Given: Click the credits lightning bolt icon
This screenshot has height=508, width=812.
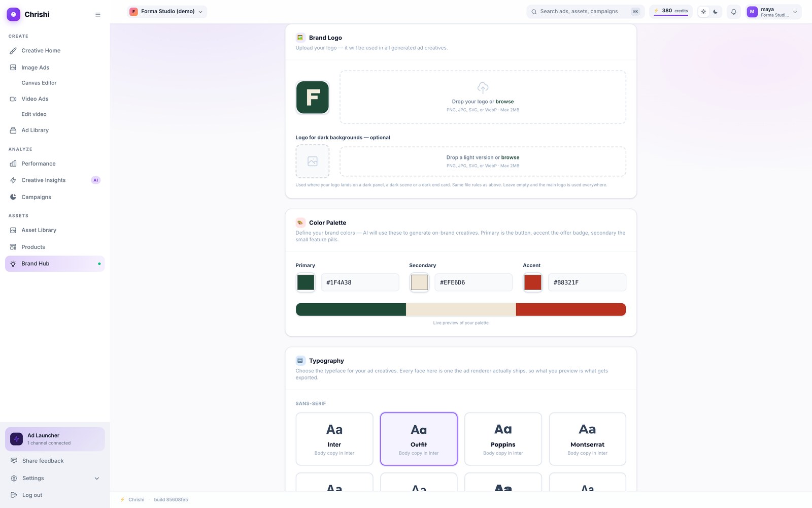Looking at the screenshot, I should point(656,11).
